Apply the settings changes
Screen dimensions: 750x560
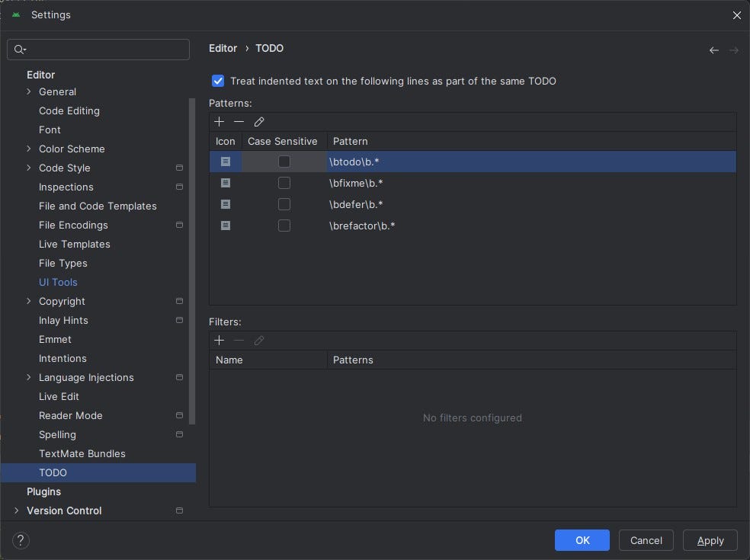(x=710, y=540)
